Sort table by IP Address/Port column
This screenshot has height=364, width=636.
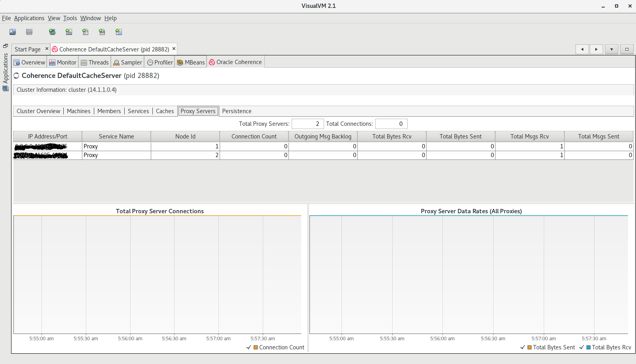47,136
